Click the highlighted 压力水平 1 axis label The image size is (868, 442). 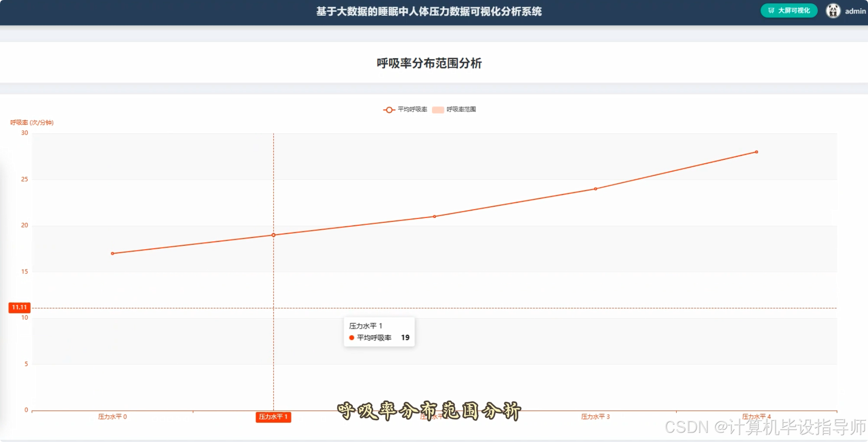click(x=273, y=417)
